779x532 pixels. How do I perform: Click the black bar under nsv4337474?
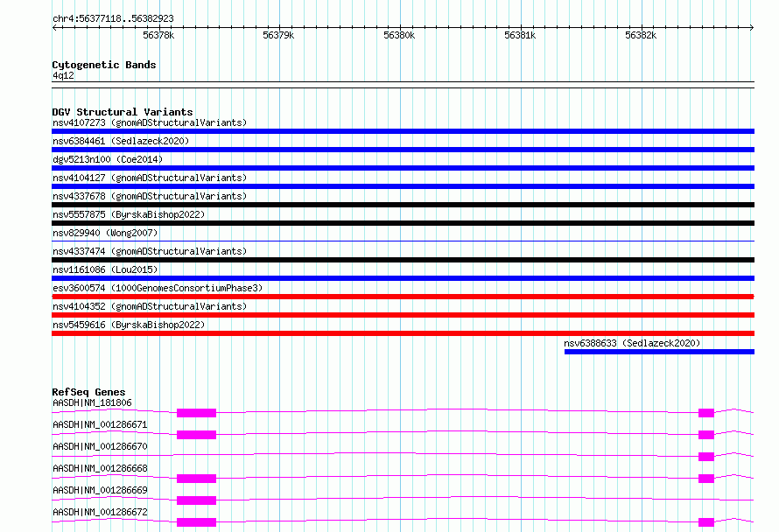[403, 260]
